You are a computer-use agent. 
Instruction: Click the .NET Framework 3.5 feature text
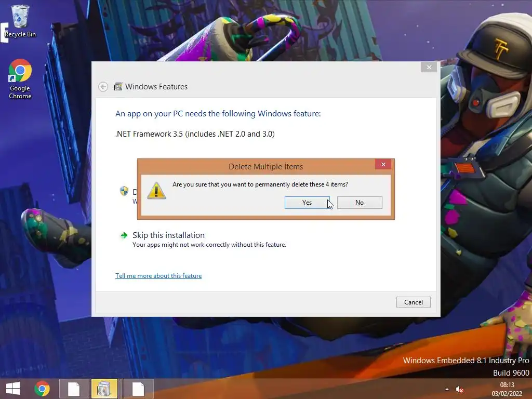(195, 134)
